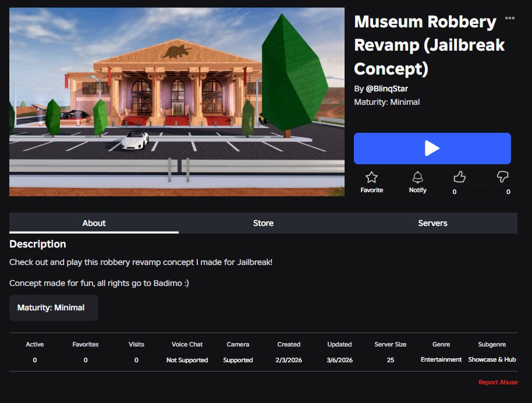The image size is (532, 403).
Task: Click the 'Updated' column label
Action: point(339,344)
